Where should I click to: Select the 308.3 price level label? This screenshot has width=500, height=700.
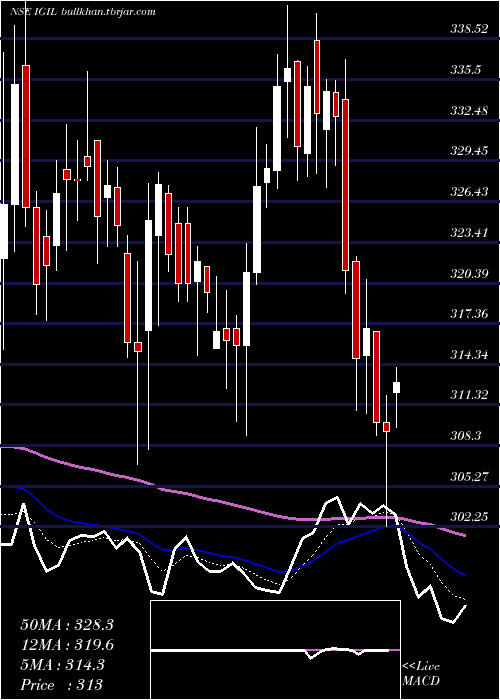point(466,436)
